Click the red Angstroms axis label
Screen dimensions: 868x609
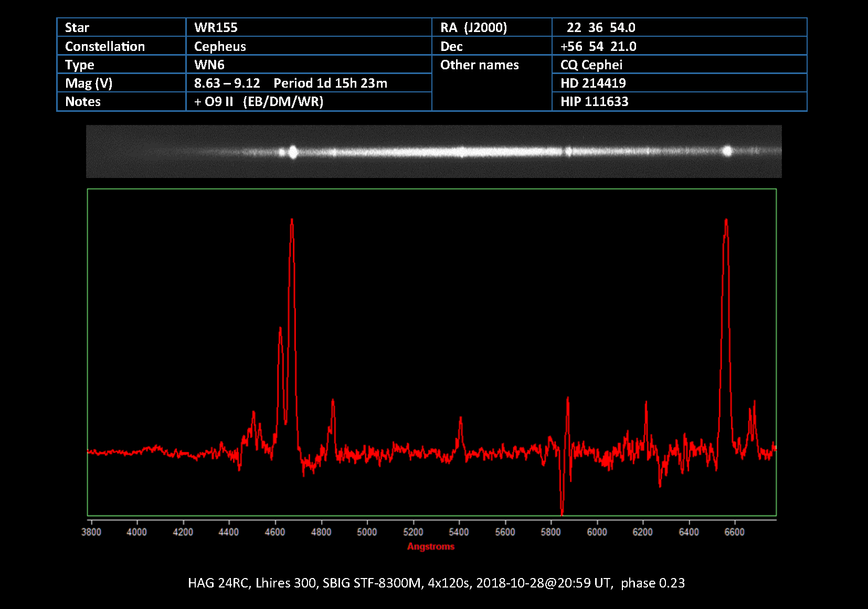431,547
